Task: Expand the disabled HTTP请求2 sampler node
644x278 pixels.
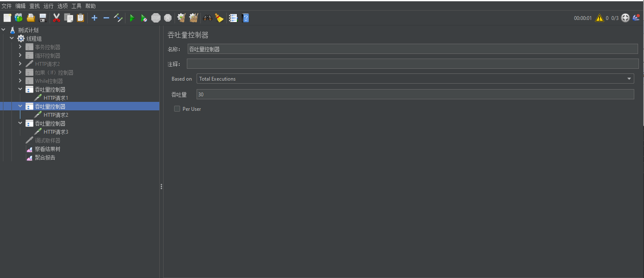Action: [x=20, y=64]
